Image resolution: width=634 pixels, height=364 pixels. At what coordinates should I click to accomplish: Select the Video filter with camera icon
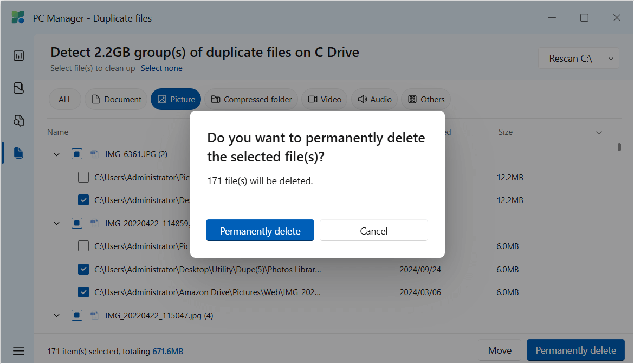click(324, 99)
